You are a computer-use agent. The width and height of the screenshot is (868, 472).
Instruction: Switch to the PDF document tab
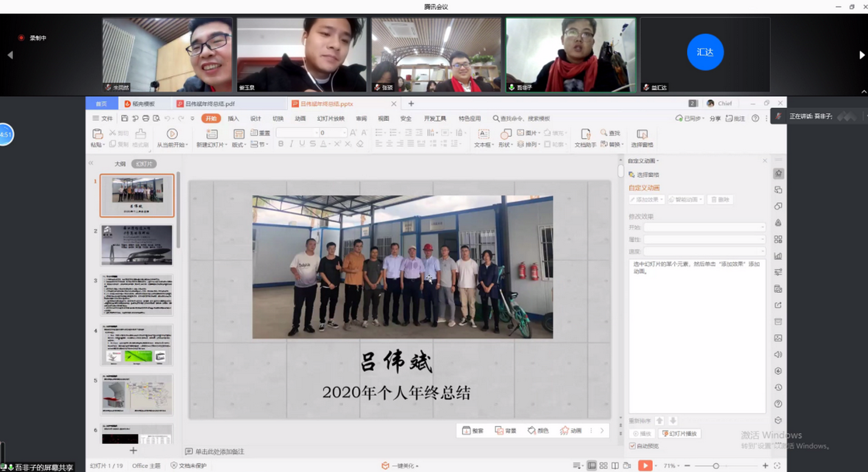tap(229, 103)
